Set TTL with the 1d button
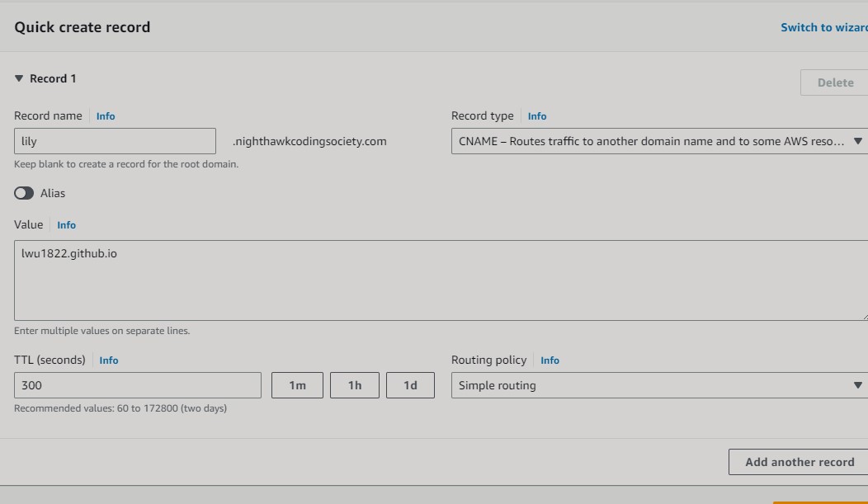This screenshot has width=868, height=504. pos(410,385)
